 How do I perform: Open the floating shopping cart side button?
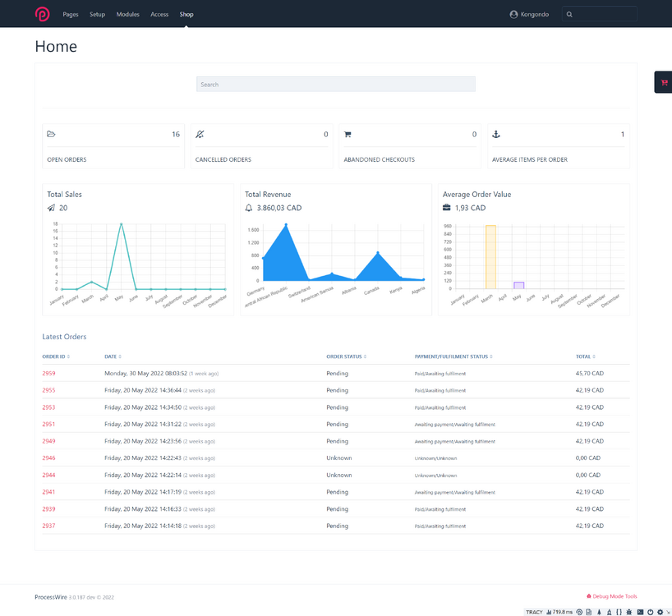click(664, 82)
